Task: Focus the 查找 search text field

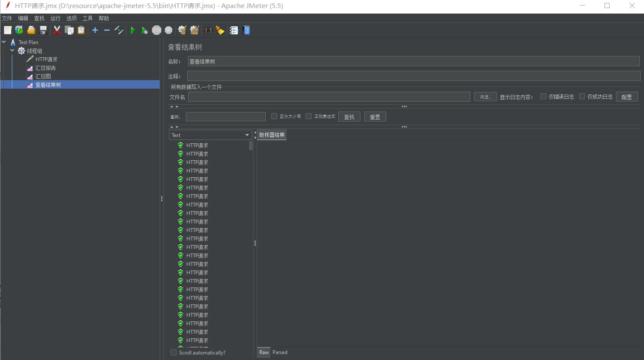Action: click(x=225, y=117)
